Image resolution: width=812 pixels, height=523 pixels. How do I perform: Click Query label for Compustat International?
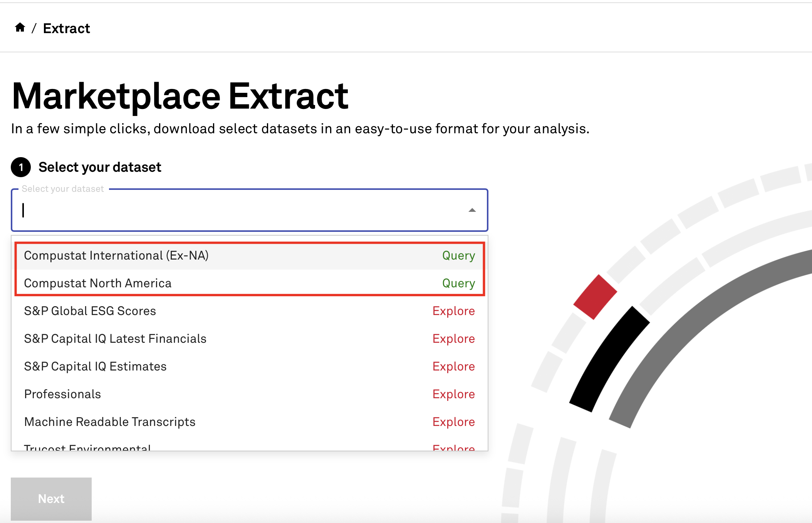(458, 256)
